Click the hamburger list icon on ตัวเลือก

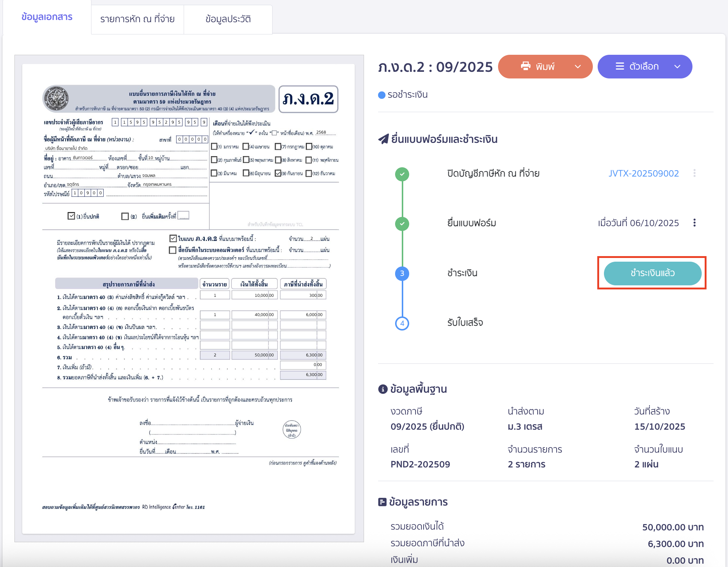point(620,66)
